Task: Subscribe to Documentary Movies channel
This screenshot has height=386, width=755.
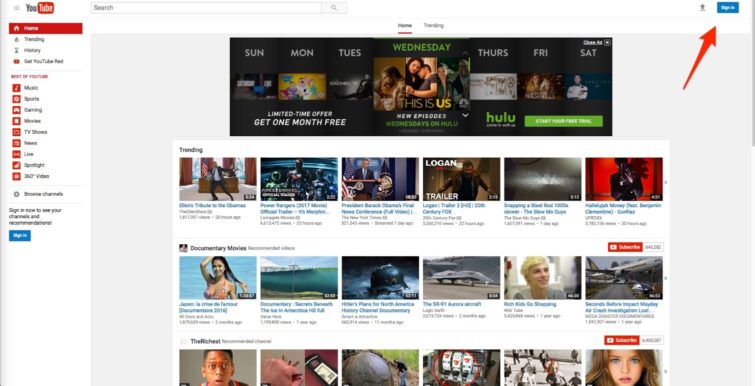Action: click(x=625, y=247)
